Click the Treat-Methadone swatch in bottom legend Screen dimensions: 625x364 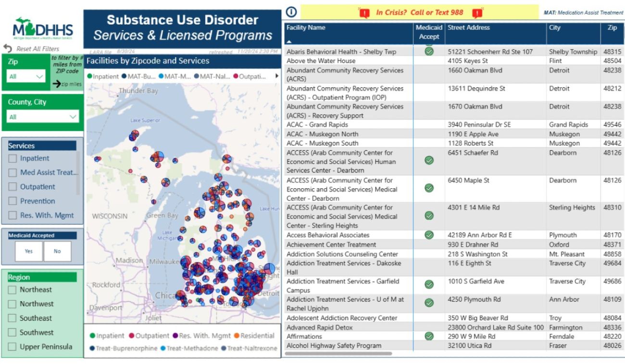(x=163, y=349)
